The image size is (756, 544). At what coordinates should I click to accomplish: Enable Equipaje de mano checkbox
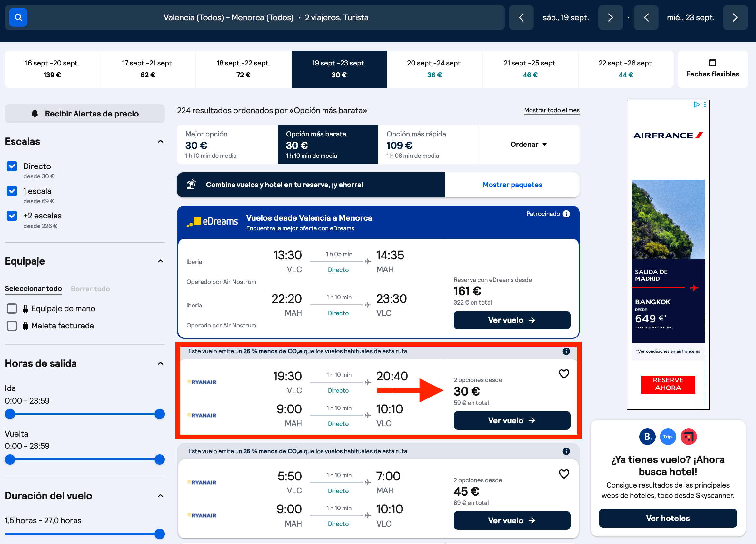click(12, 308)
